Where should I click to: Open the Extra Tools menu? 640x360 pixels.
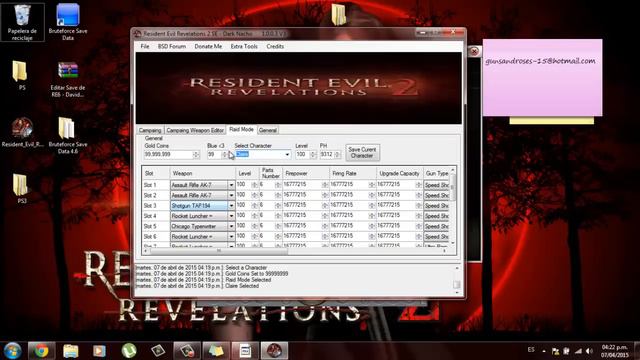pyautogui.click(x=244, y=46)
